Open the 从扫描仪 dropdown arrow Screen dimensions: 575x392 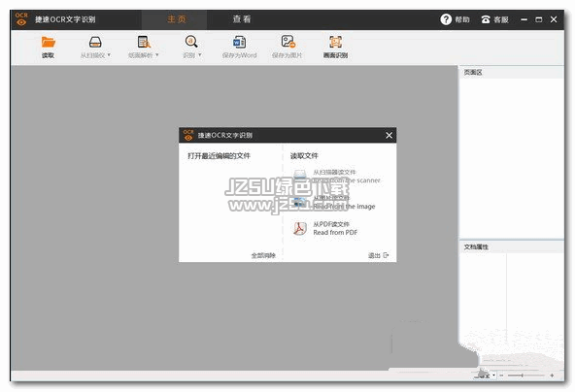(109, 55)
